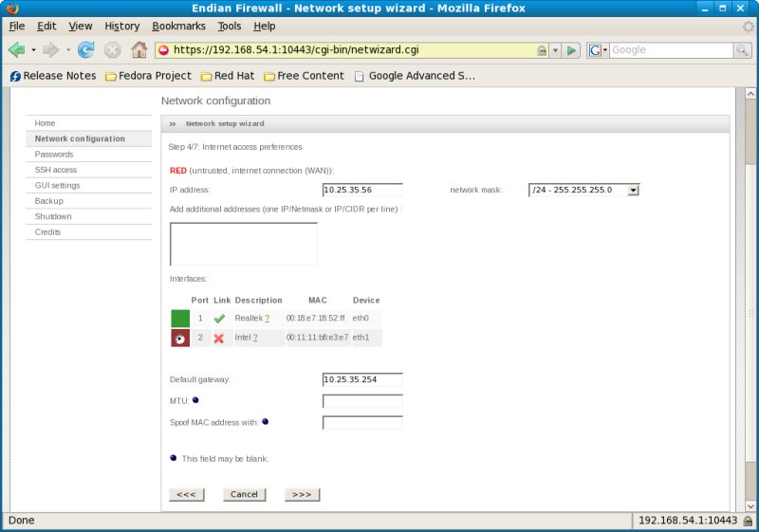This screenshot has height=532, width=759.
Task: Open the Fedora Project bookmark folder
Action: [x=149, y=76]
